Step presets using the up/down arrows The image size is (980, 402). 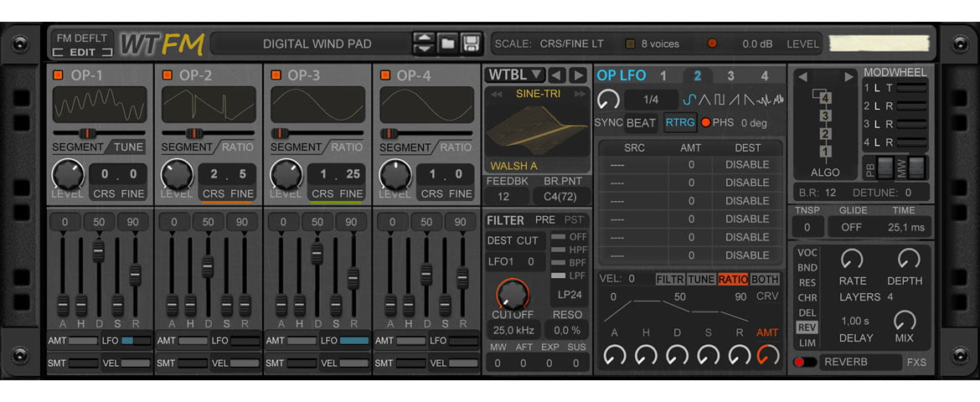click(x=423, y=44)
